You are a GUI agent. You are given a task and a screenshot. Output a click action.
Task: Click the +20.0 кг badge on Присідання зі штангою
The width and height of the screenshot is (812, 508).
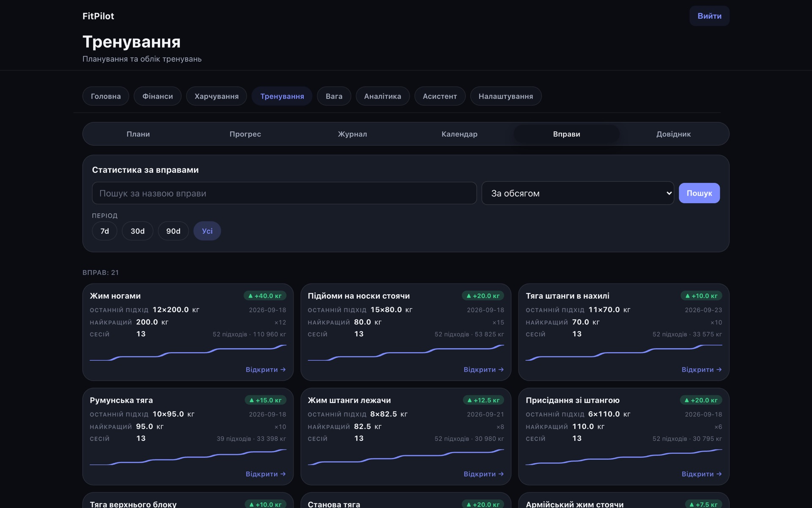point(701,400)
